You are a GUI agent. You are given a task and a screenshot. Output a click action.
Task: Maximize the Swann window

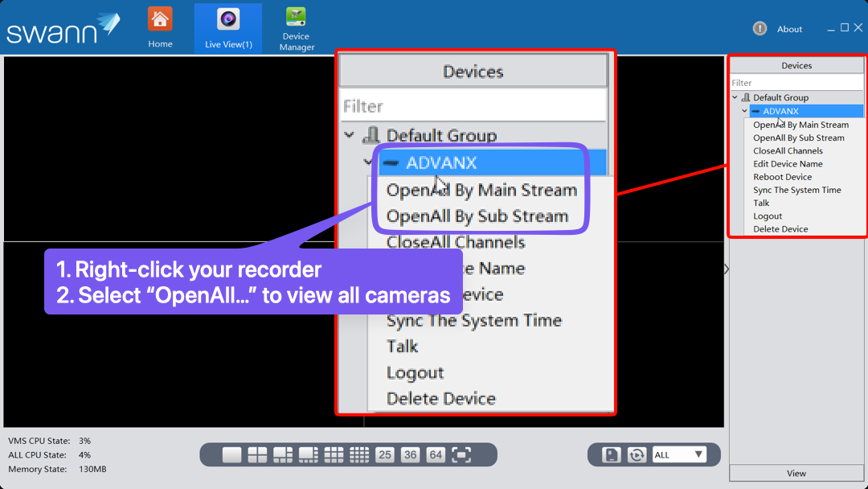(x=845, y=27)
